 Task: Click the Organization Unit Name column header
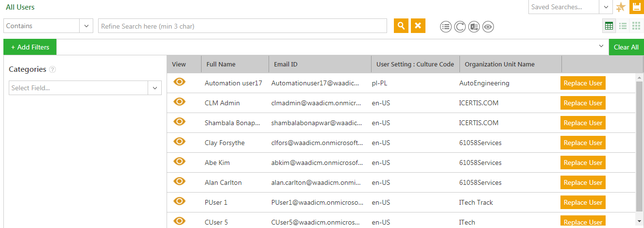coord(499,64)
